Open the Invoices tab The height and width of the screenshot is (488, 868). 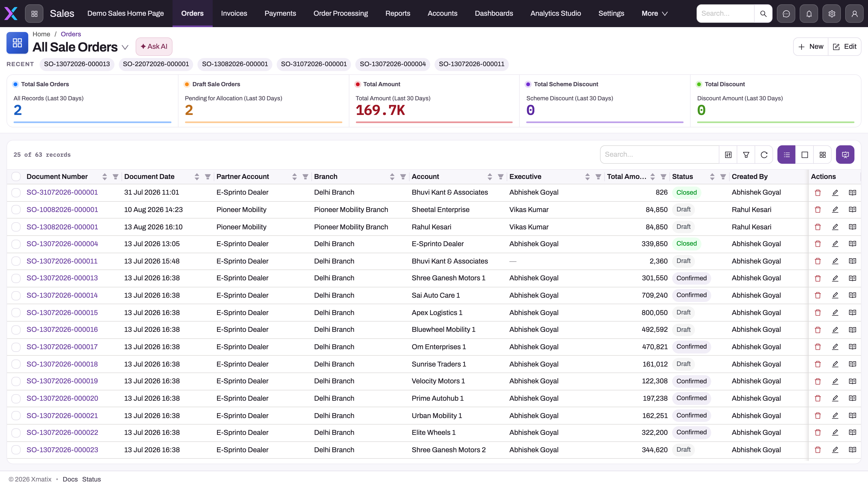234,14
